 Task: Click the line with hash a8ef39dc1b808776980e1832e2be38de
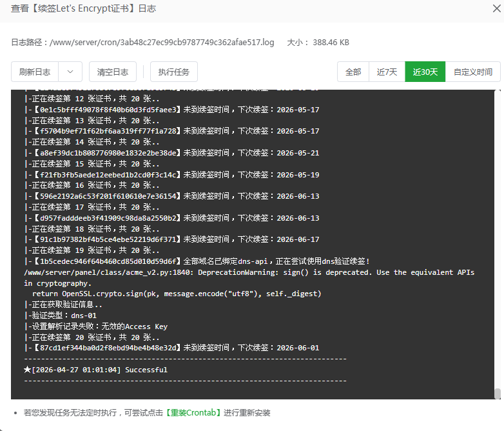coord(171,153)
